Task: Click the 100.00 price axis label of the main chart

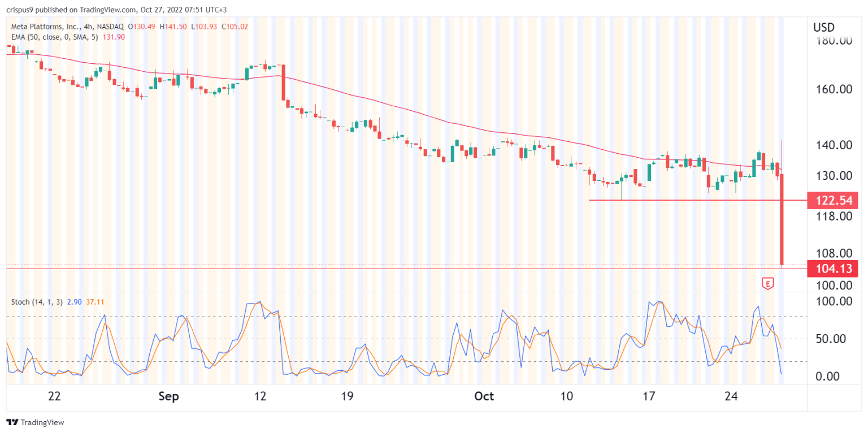Action: tap(833, 284)
